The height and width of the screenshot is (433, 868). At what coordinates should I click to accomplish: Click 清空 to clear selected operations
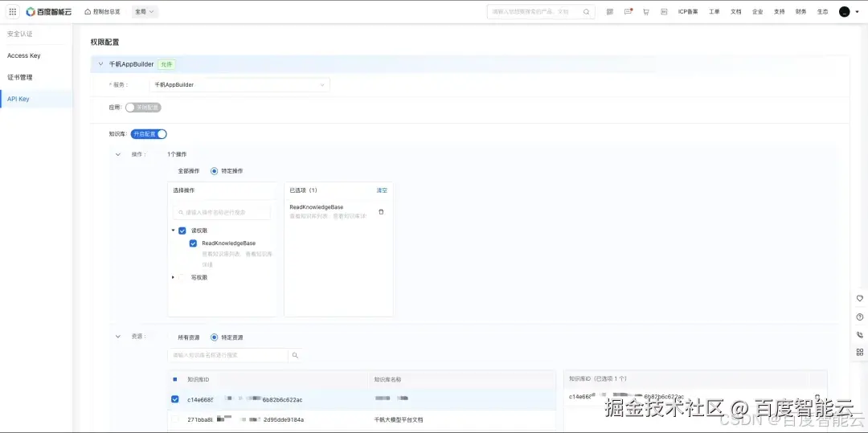click(382, 190)
